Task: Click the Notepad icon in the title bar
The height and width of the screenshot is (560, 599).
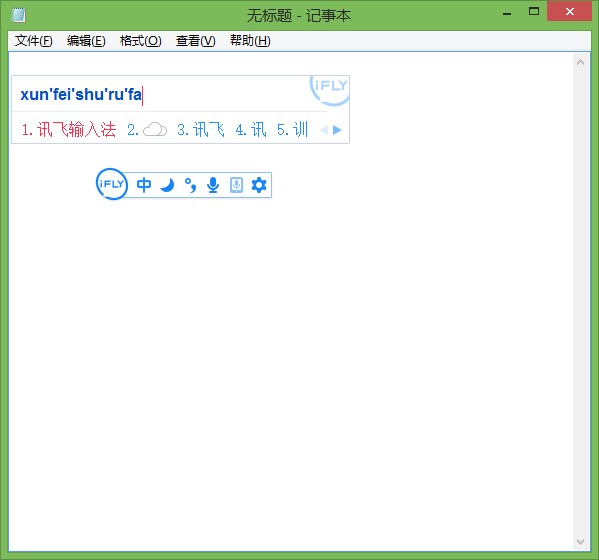Action: pyautogui.click(x=19, y=15)
